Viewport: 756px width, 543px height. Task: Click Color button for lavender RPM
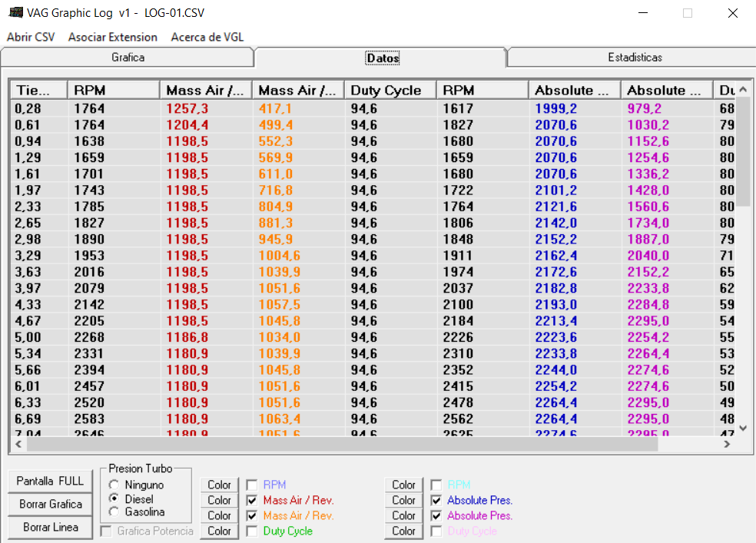click(x=220, y=485)
